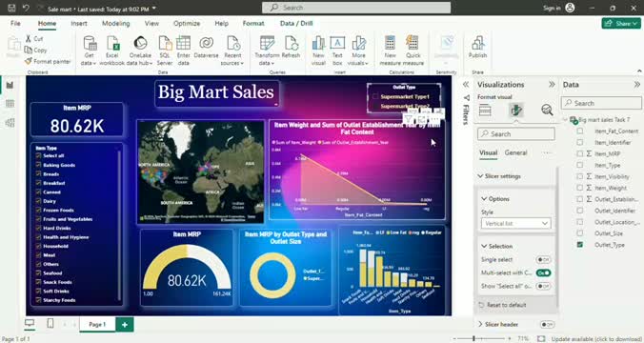This screenshot has width=644, height=343.
Task: Uncheck Baking Goods in Item Type slicer
Action: tap(38, 165)
